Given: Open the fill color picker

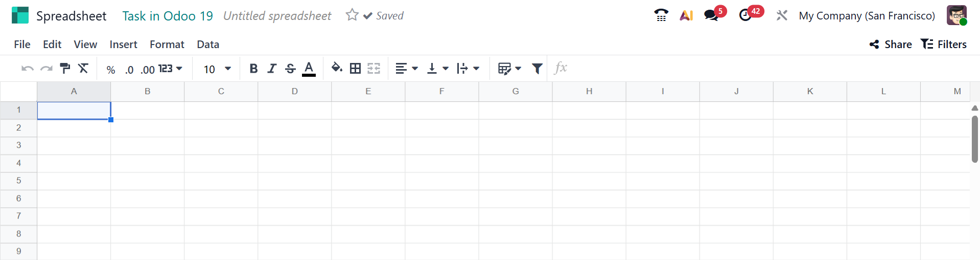Looking at the screenshot, I should click(x=337, y=69).
